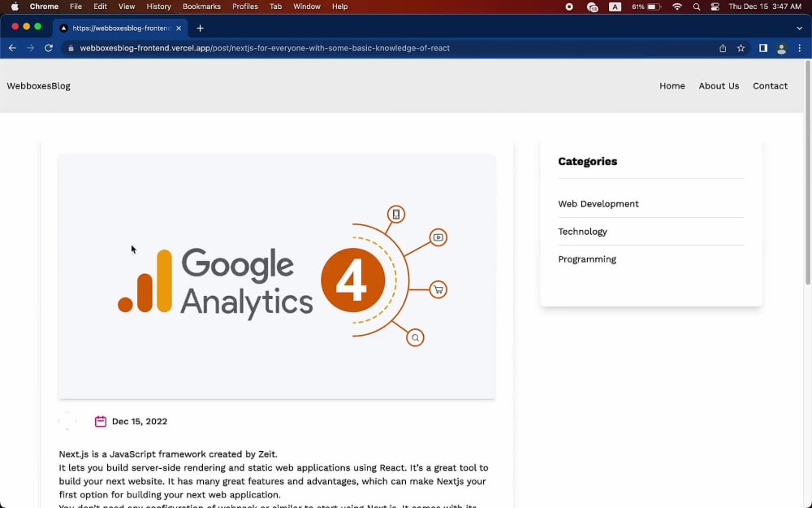The width and height of the screenshot is (812, 508).
Task: Open the Wi-Fi menu bar icon
Action: point(677,7)
